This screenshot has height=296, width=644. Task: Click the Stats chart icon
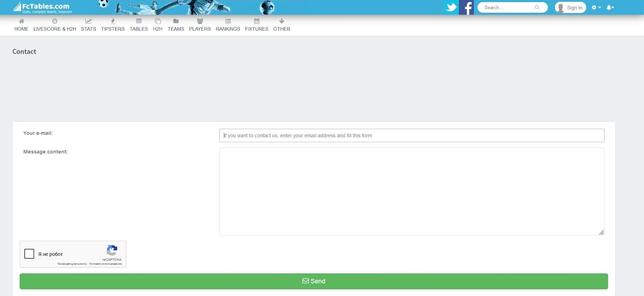point(89,21)
